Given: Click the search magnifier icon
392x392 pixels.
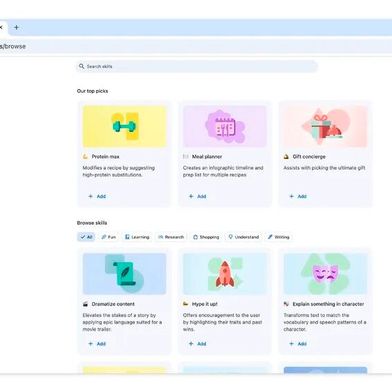Looking at the screenshot, I should pyautogui.click(x=81, y=66).
